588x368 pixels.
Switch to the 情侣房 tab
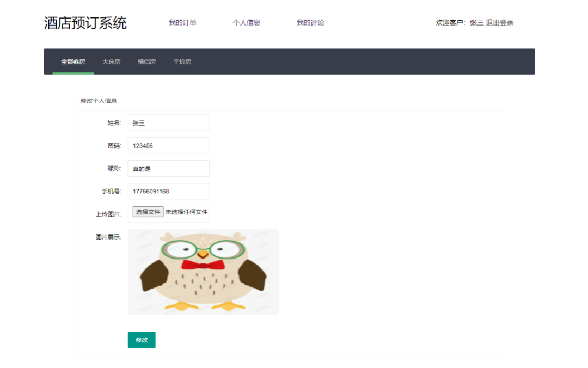(146, 62)
